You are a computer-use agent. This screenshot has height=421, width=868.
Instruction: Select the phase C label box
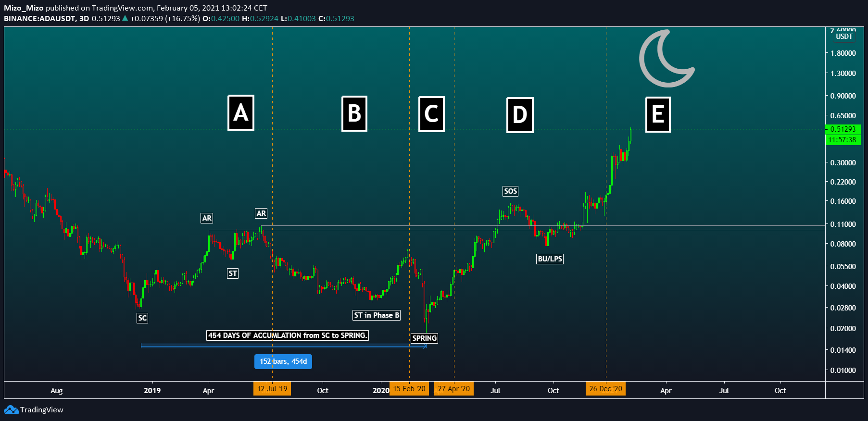pyautogui.click(x=431, y=114)
